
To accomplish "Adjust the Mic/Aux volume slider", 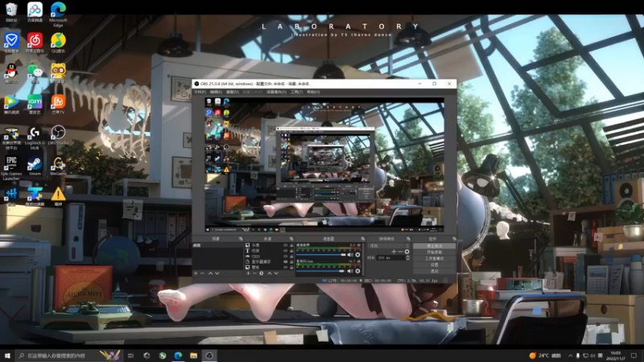I will [320, 271].
